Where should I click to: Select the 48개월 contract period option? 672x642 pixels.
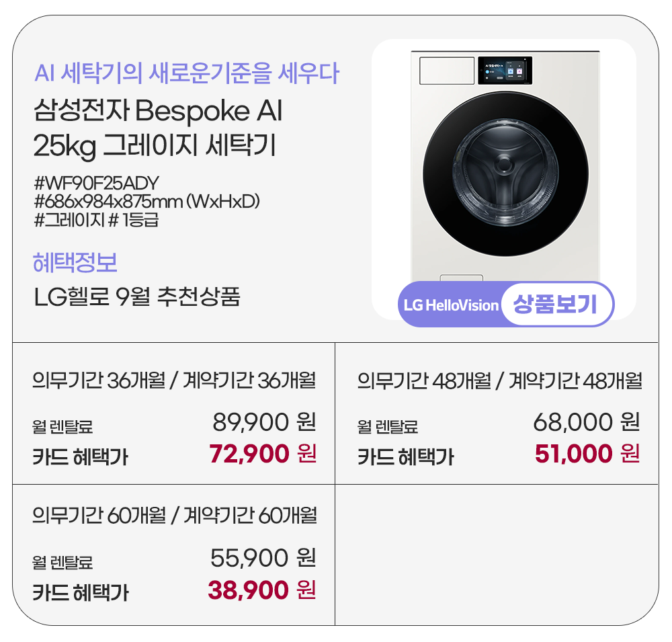pos(499,381)
